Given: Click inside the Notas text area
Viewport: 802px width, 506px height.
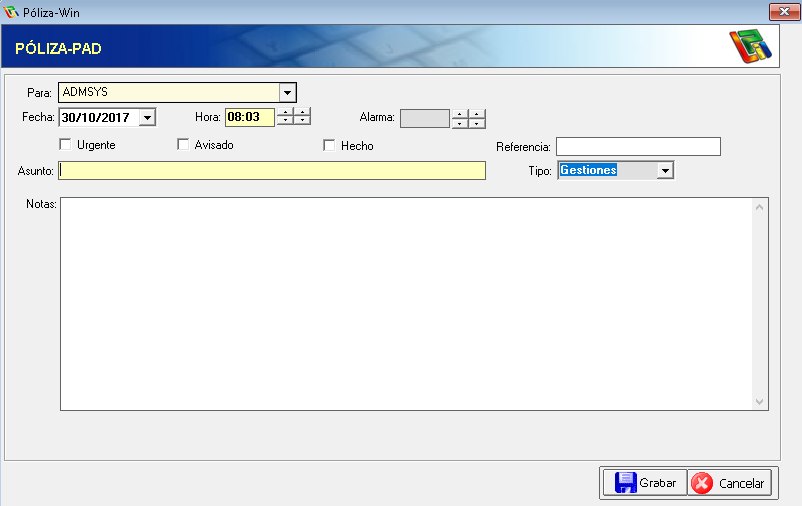Looking at the screenshot, I should [414, 304].
